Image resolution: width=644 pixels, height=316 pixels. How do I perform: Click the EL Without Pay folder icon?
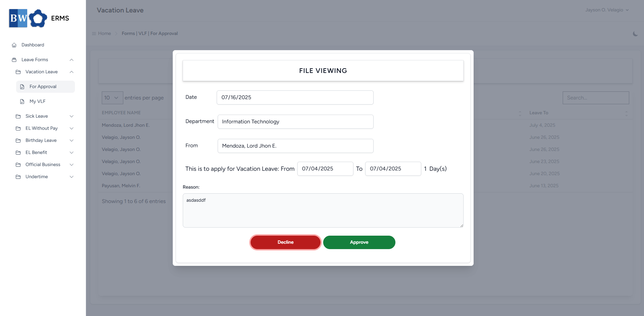[18, 128]
